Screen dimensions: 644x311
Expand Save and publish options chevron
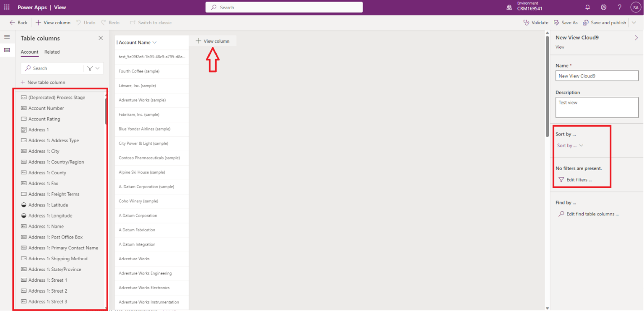[x=634, y=23]
